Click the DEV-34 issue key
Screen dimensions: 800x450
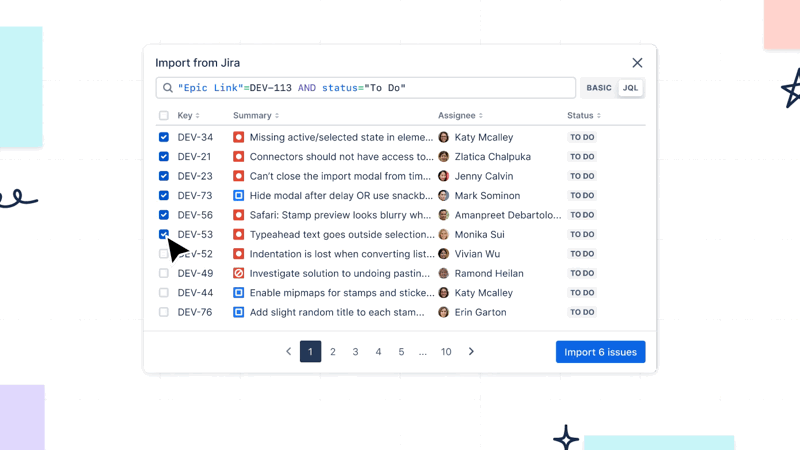(195, 137)
